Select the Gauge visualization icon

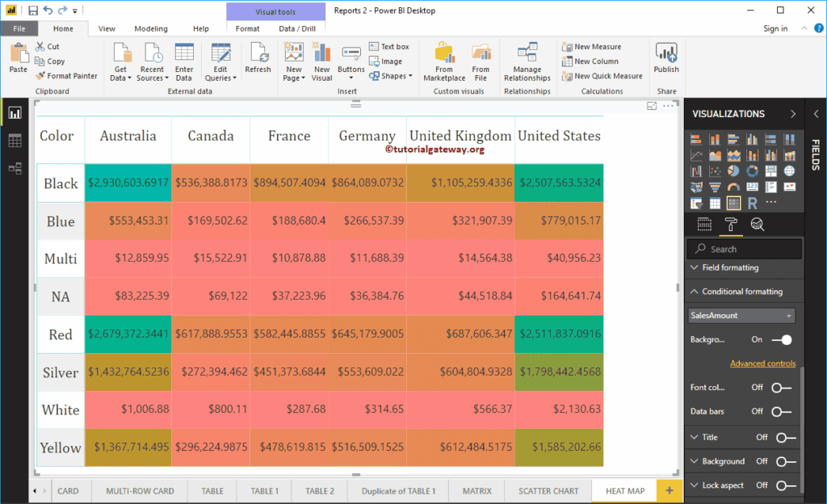(734, 187)
